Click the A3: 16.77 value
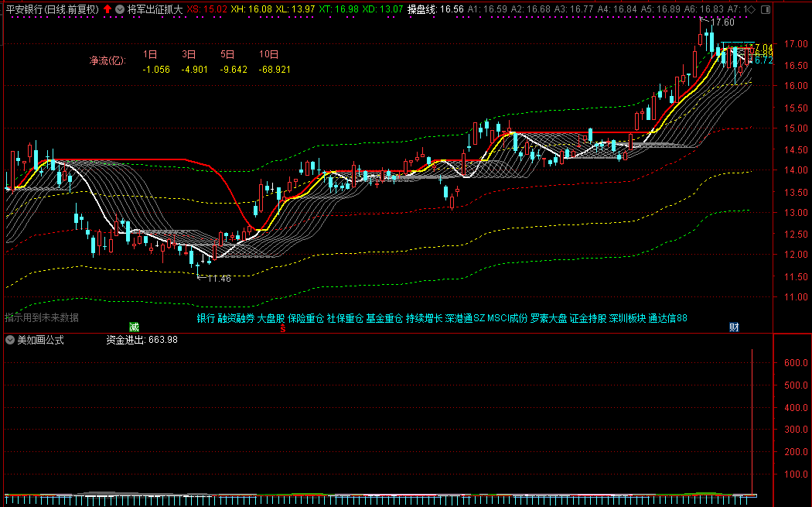The width and height of the screenshot is (812, 507). [574, 9]
